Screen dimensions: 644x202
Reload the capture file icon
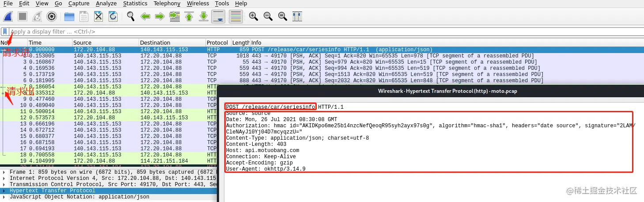(113, 17)
